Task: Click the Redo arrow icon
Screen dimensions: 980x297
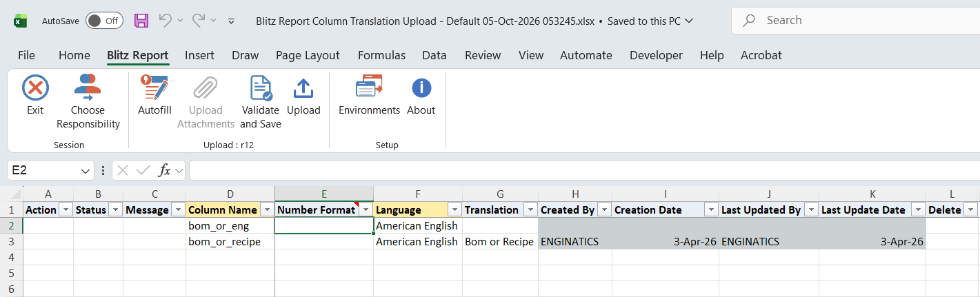Action: pos(198,21)
